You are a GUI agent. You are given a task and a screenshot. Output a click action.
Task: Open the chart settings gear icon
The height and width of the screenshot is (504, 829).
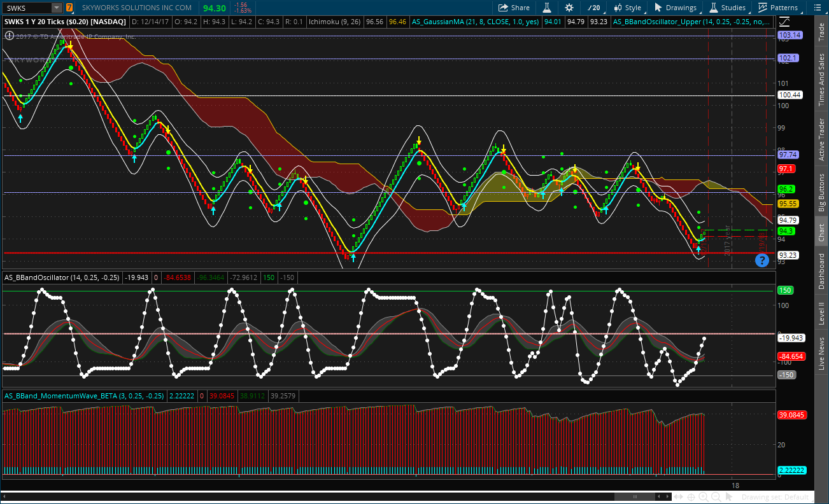click(569, 8)
